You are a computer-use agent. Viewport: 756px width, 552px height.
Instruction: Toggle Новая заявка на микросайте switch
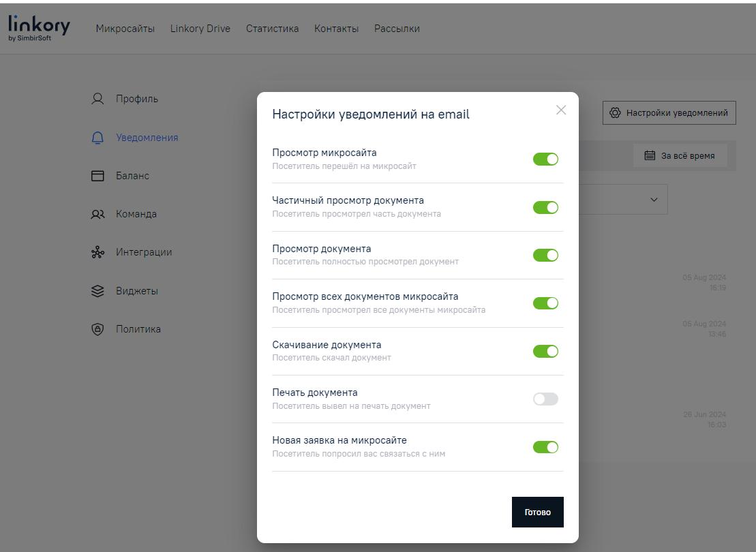545,447
